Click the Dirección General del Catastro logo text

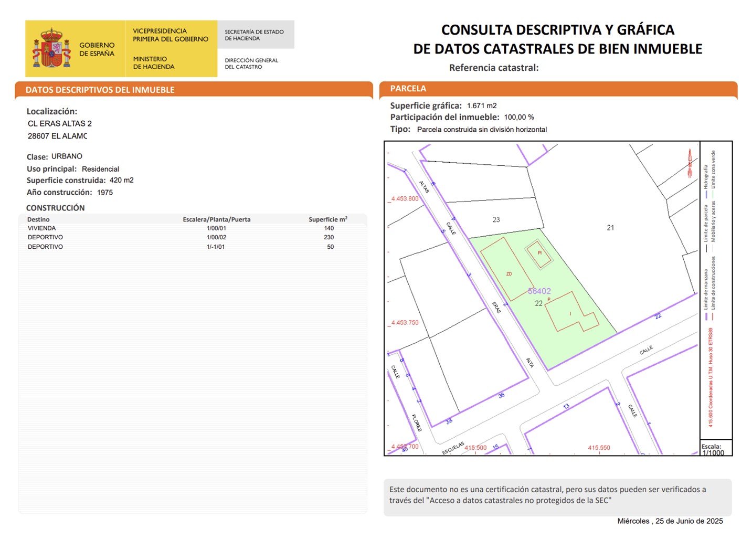[x=251, y=64]
